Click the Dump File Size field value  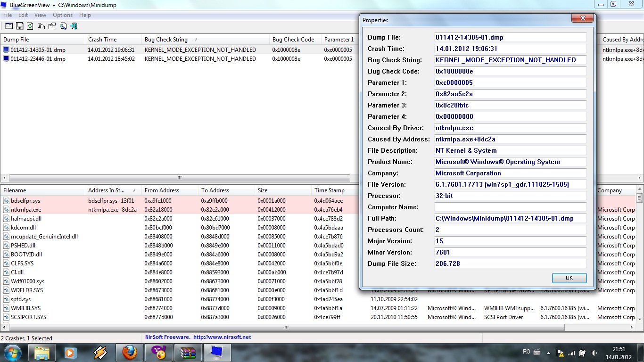(511, 263)
